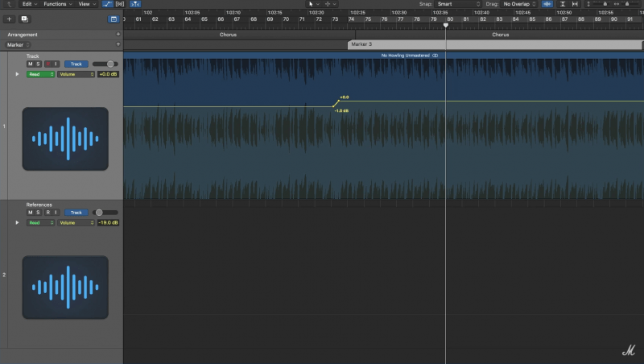Open the Marker global track popup

click(x=19, y=45)
